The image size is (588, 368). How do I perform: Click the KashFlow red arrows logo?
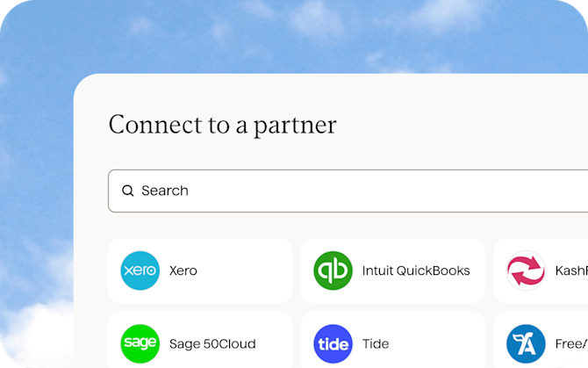(526, 271)
